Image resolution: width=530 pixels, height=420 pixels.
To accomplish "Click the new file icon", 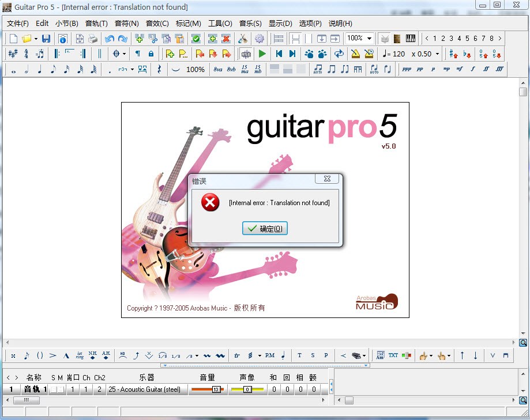I will [13, 39].
